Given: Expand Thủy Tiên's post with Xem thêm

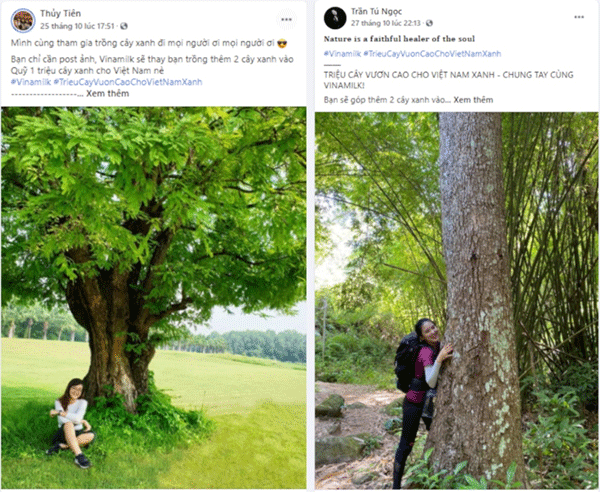Looking at the screenshot, I should pyautogui.click(x=108, y=93).
